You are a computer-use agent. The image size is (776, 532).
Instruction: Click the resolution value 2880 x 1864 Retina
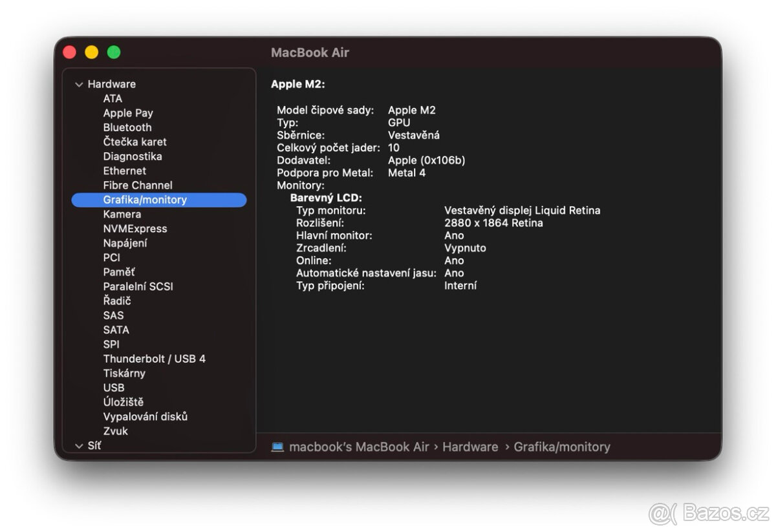(x=493, y=223)
